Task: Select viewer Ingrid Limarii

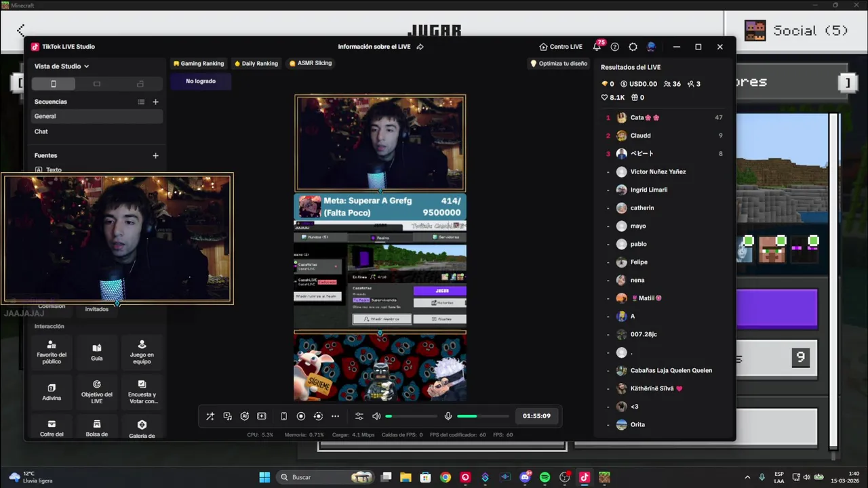Action: click(665, 190)
